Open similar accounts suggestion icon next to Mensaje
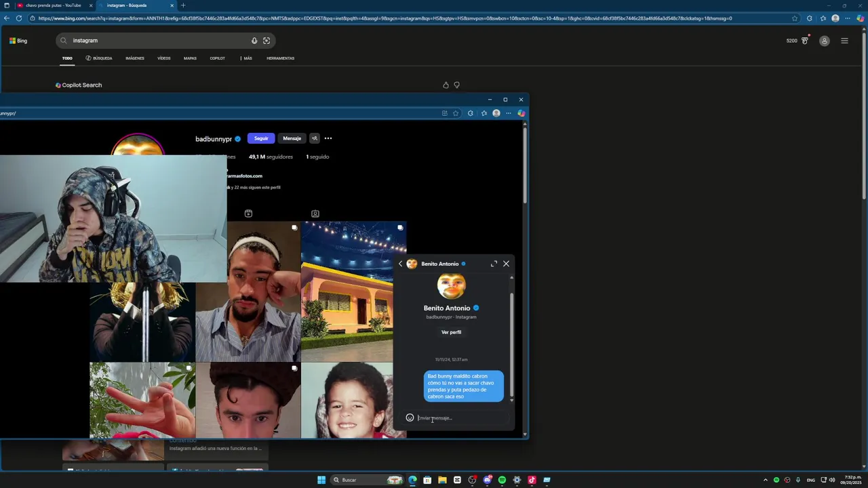 (x=315, y=138)
